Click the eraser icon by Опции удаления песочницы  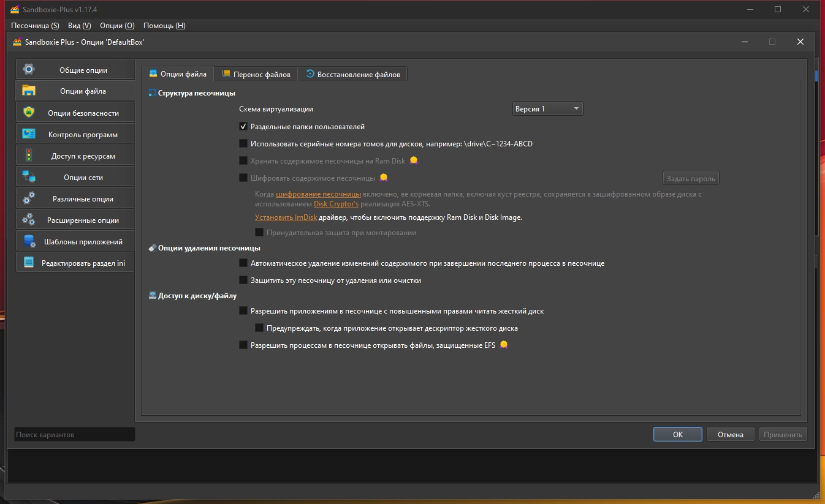pos(153,248)
